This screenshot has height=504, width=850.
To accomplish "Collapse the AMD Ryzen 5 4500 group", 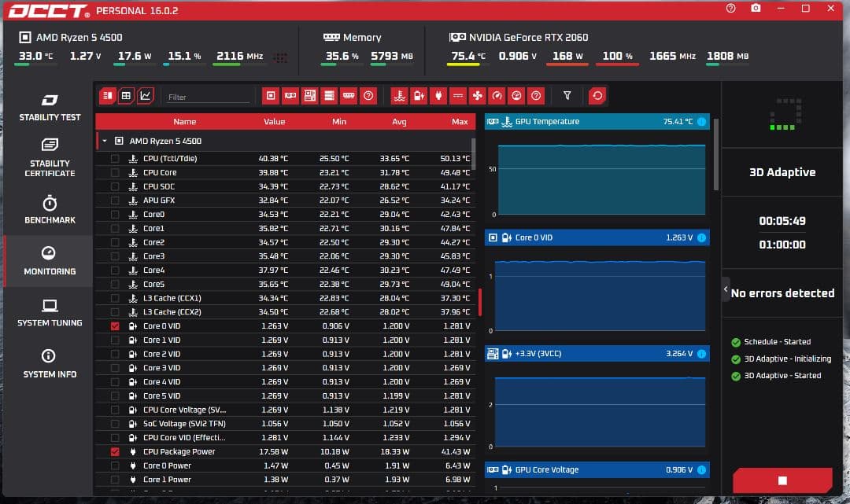I will (105, 142).
